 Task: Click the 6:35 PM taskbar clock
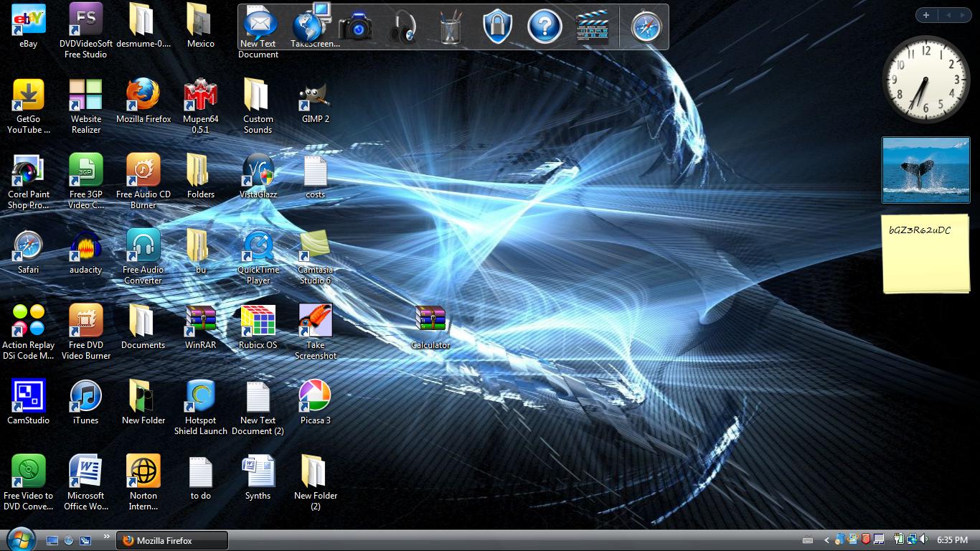tap(952, 540)
